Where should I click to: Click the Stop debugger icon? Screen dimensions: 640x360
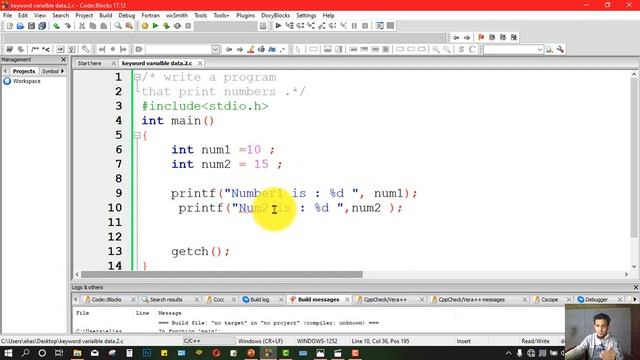(365, 26)
